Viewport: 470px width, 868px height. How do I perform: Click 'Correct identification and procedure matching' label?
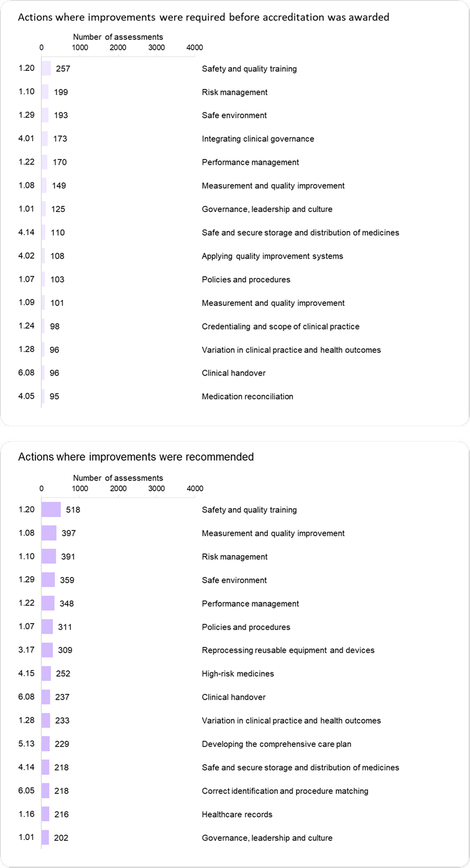[285, 791]
